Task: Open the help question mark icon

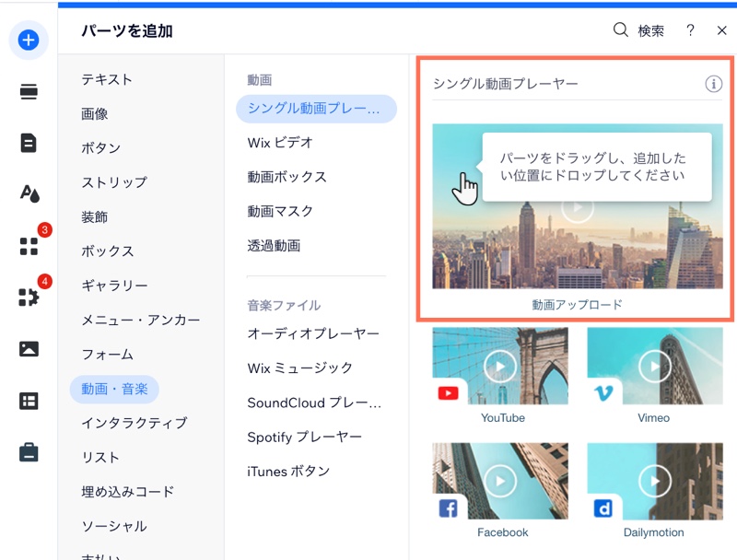Action: pos(690,30)
